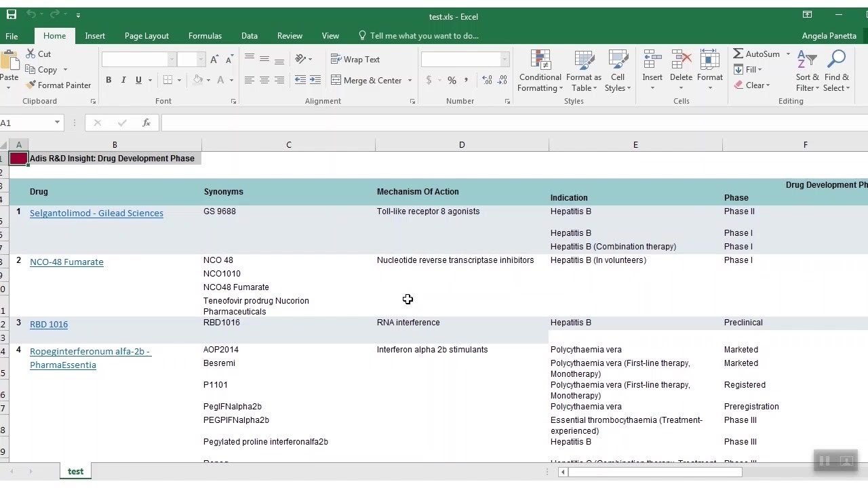Toggle Align Left
This screenshot has height=488, width=868.
(250, 80)
